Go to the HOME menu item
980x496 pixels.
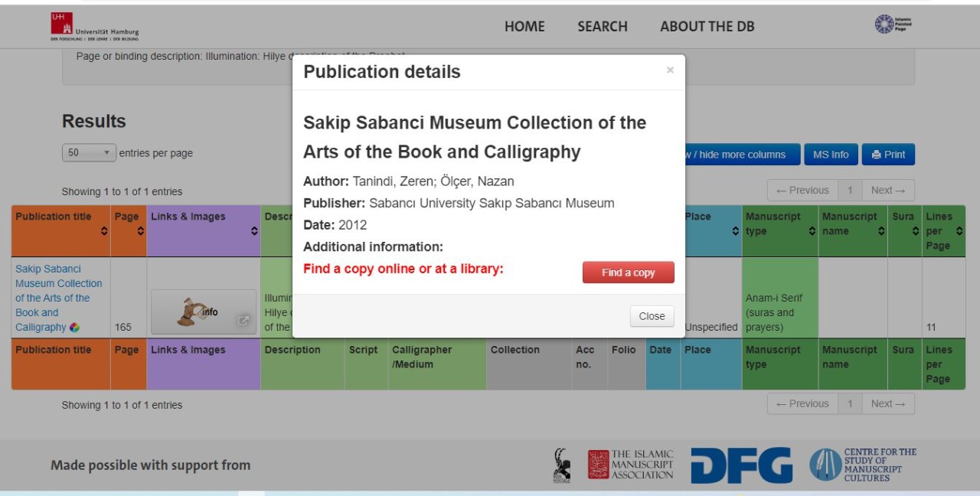524,27
